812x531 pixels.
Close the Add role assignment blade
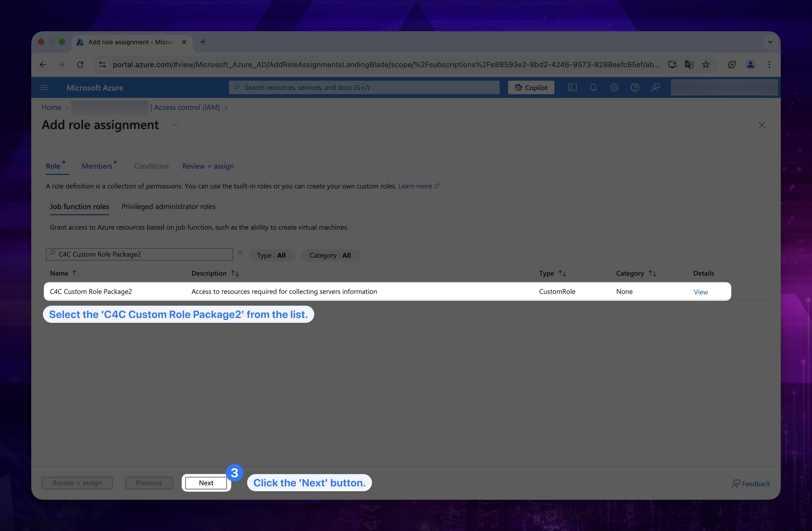(762, 125)
